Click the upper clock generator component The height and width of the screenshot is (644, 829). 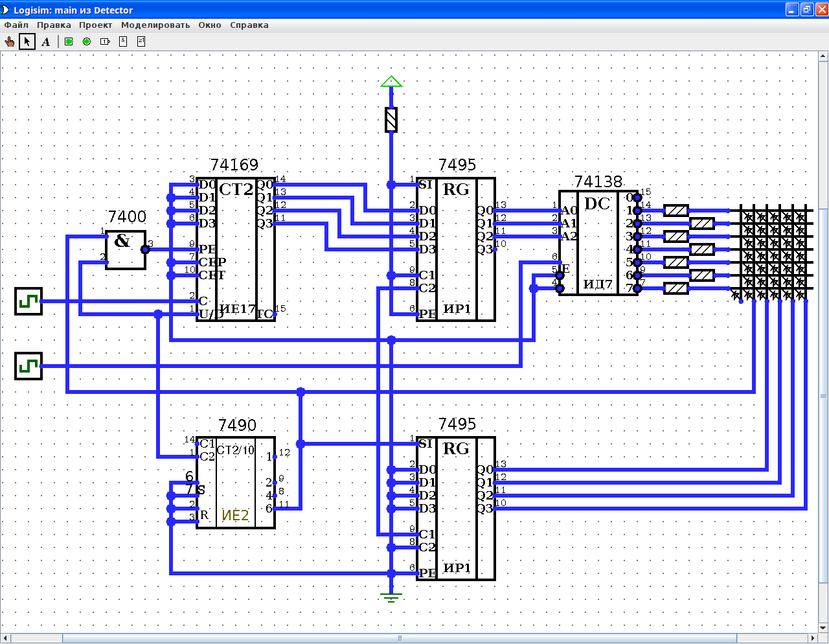tap(28, 301)
